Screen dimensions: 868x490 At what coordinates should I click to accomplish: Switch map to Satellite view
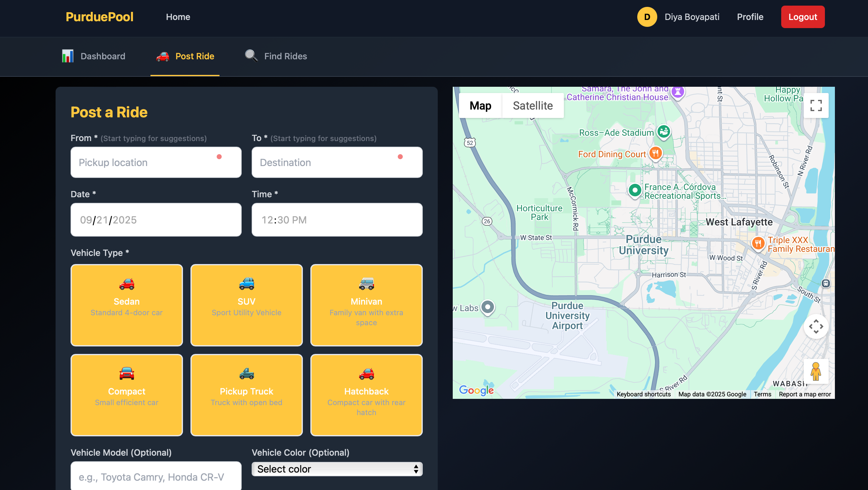click(532, 105)
